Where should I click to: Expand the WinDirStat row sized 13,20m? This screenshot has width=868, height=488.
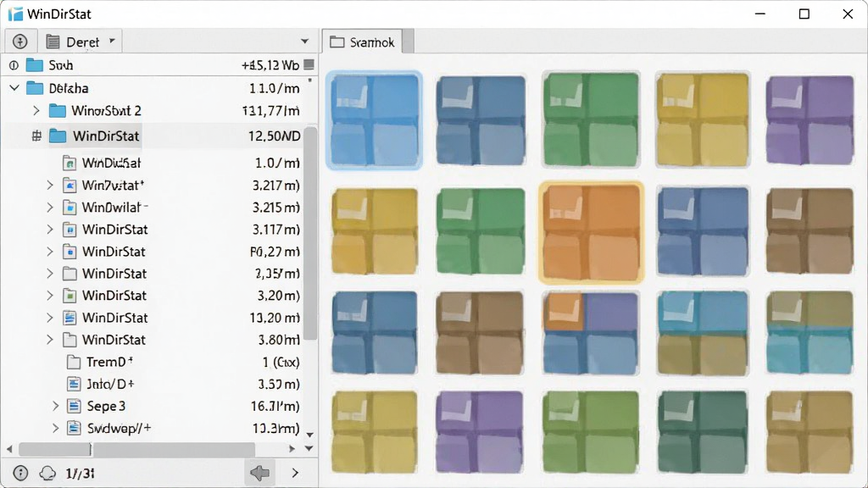tap(50, 318)
